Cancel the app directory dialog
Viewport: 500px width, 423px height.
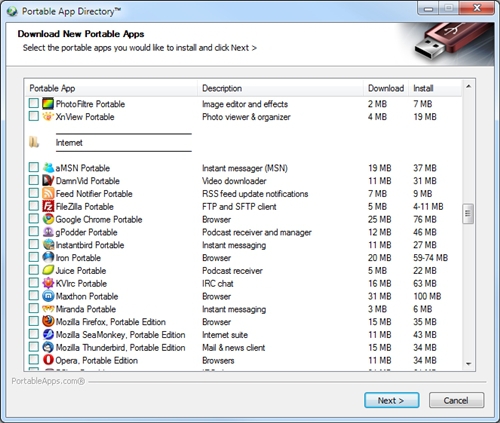pyautogui.click(x=456, y=400)
